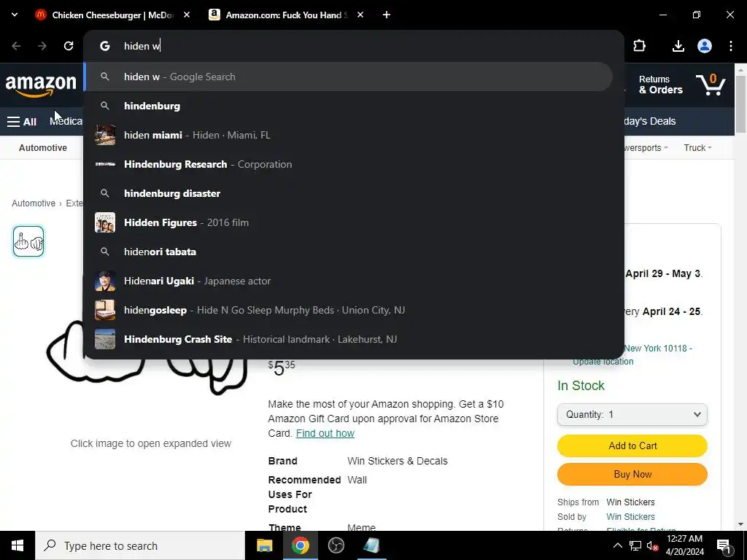Click the Hidden Figures movie poster thumbnail

[x=105, y=222]
